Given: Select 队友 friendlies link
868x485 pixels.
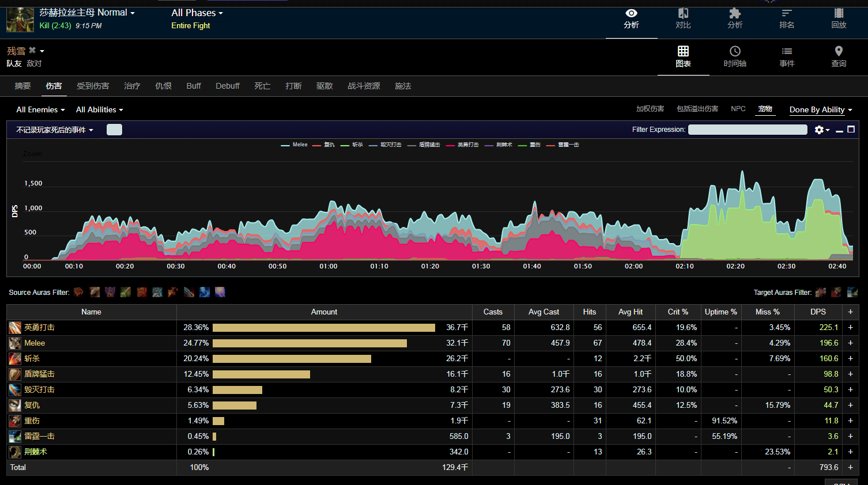Looking at the screenshot, I should coord(14,63).
